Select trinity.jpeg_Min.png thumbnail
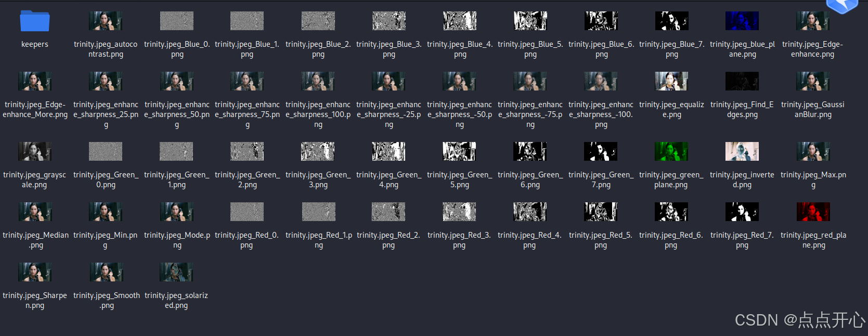The width and height of the screenshot is (868, 336). click(x=106, y=212)
